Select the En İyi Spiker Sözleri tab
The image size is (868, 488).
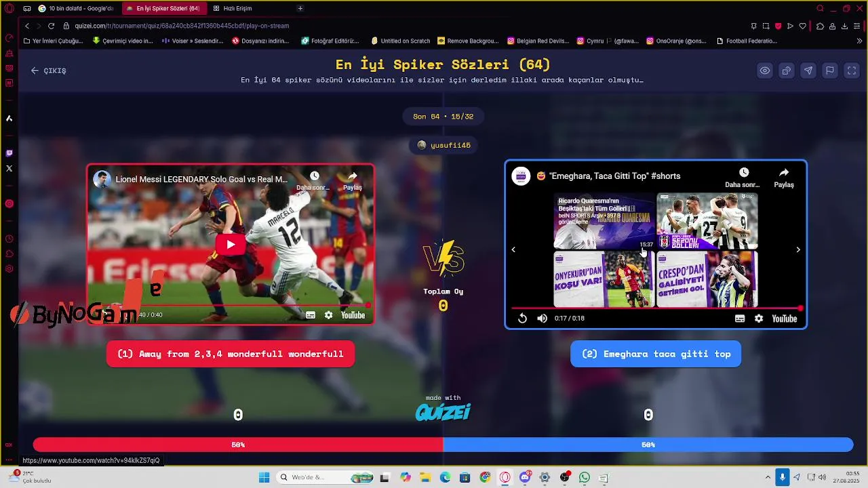coord(163,8)
